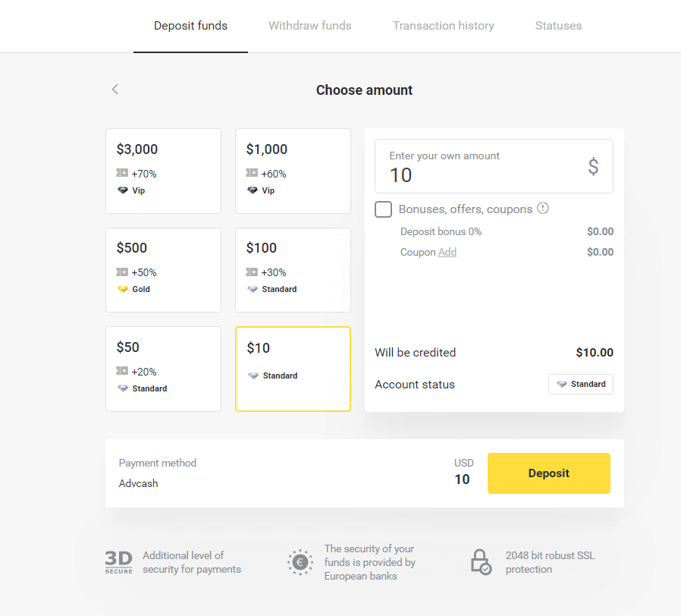The height and width of the screenshot is (616, 681).
Task: Click the European banks security coin icon
Action: pyautogui.click(x=300, y=562)
